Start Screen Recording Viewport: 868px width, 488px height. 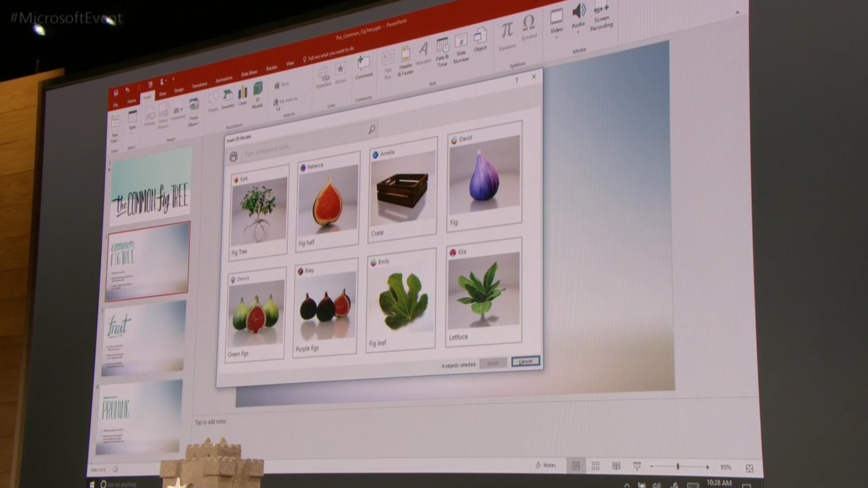601,17
